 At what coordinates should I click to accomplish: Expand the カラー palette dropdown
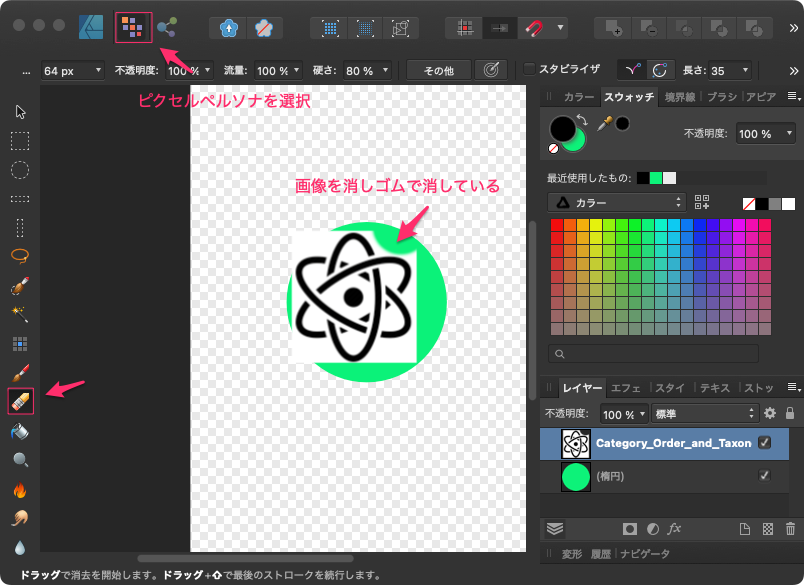[x=617, y=203]
